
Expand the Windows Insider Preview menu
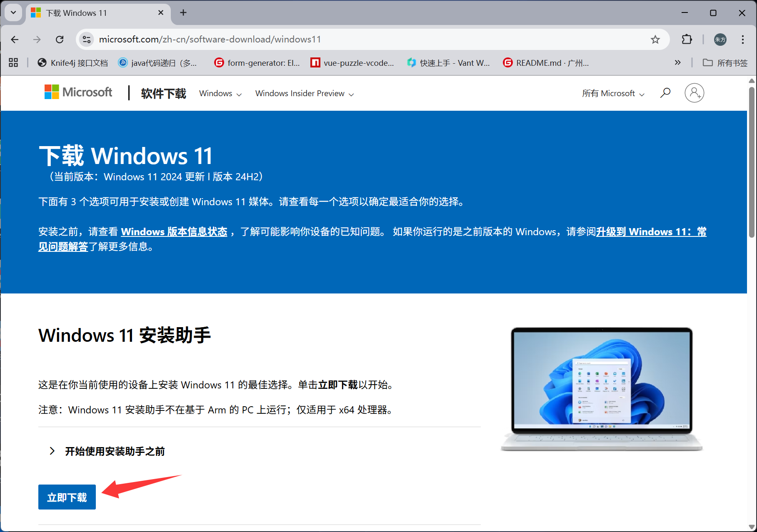pyautogui.click(x=305, y=94)
